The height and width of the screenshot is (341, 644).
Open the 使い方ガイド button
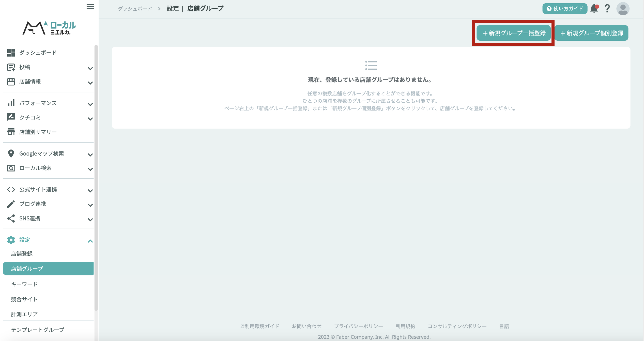coord(565,9)
